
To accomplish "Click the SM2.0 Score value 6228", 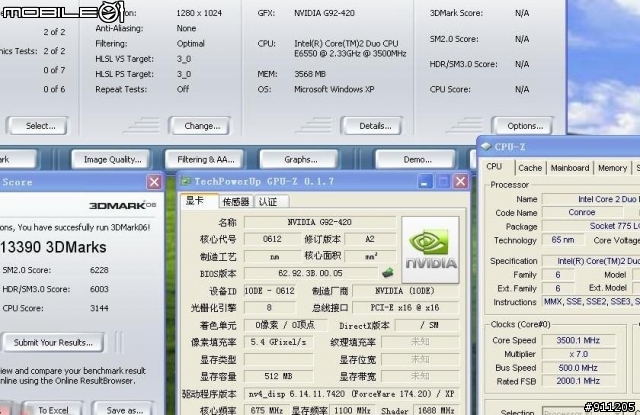I will [x=99, y=270].
